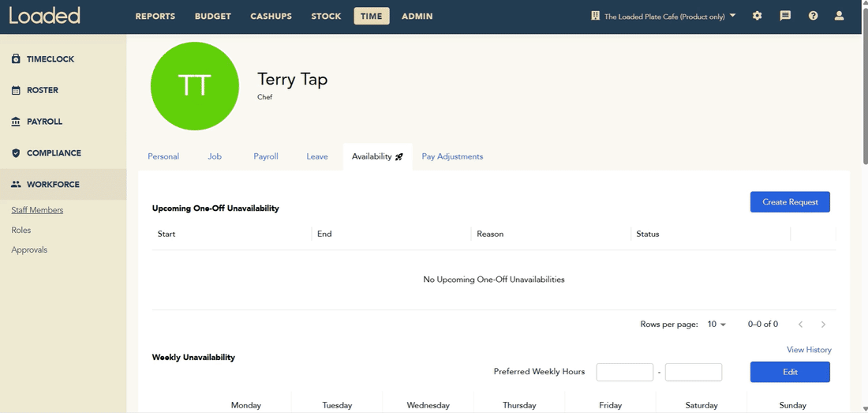Go to the next page arrow
The width and height of the screenshot is (868, 413).
pyautogui.click(x=823, y=325)
